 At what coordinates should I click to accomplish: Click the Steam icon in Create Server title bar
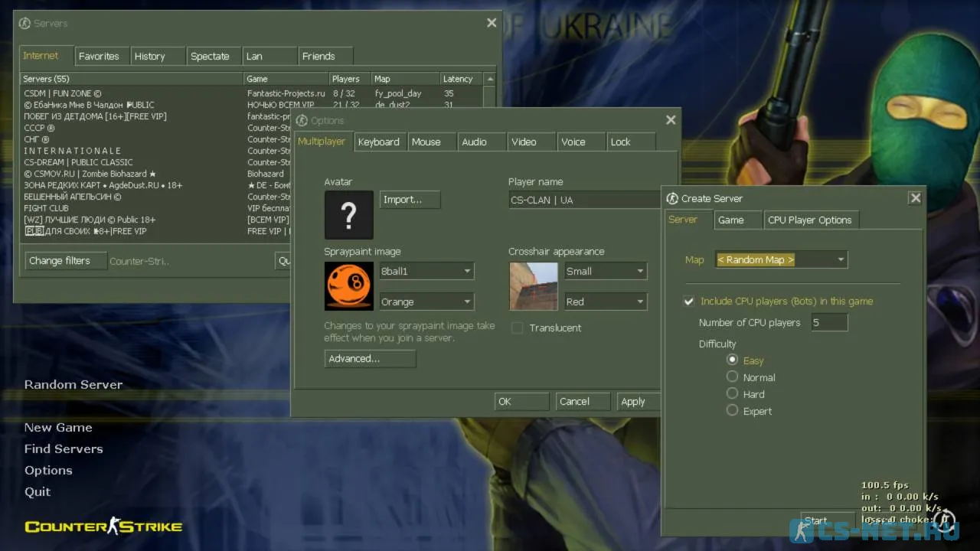tap(672, 198)
